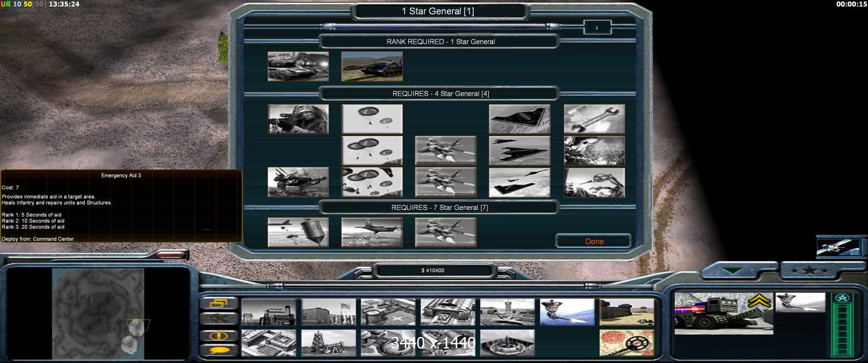Screen dimensions: 868x363
Task: Click the mine detector icon in command bar
Action: click(x=626, y=342)
